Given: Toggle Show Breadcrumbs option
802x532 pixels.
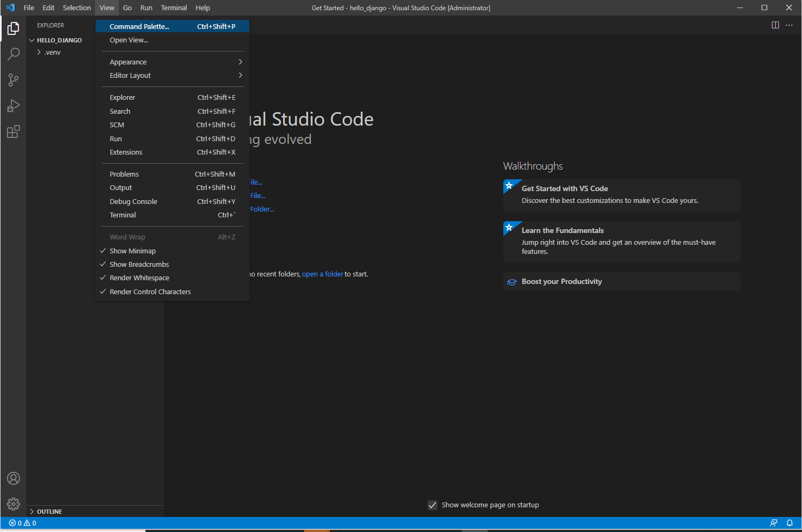Looking at the screenshot, I should 172,264.
